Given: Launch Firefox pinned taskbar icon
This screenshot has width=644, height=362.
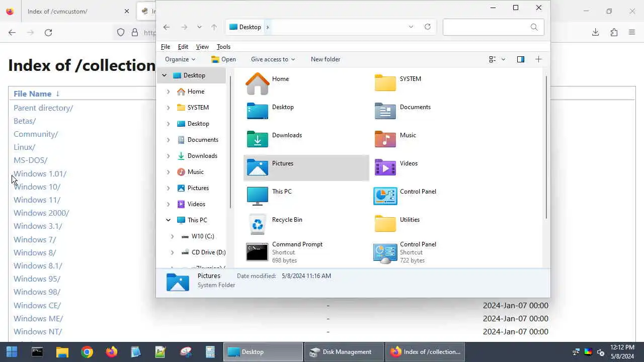Looking at the screenshot, I should 112,352.
